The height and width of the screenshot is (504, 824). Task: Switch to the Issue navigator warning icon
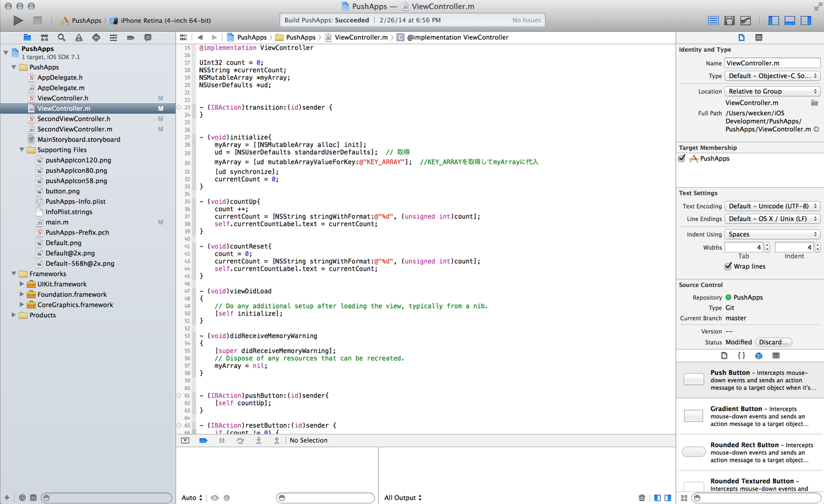pyautogui.click(x=79, y=37)
